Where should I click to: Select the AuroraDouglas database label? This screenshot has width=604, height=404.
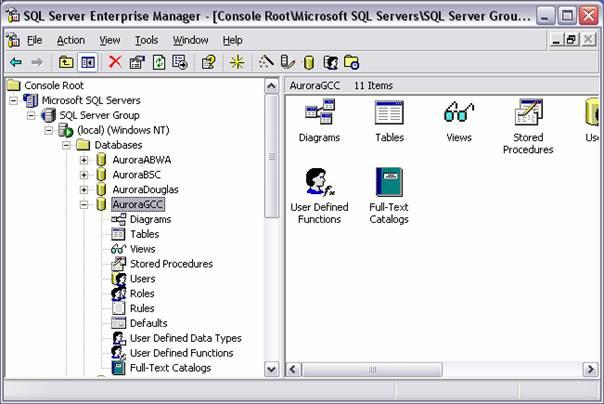pos(145,190)
